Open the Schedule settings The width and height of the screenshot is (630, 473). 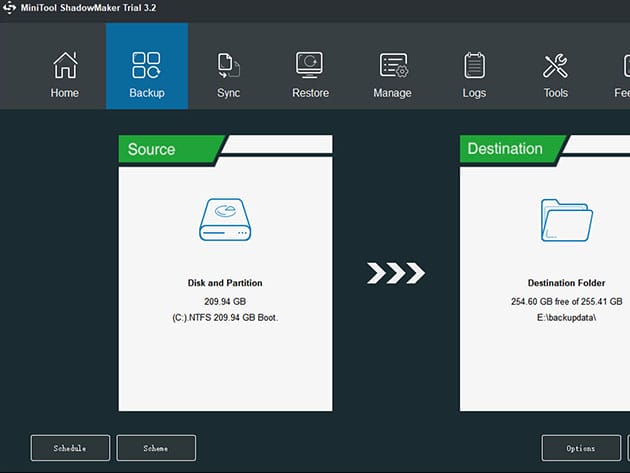tap(70, 448)
